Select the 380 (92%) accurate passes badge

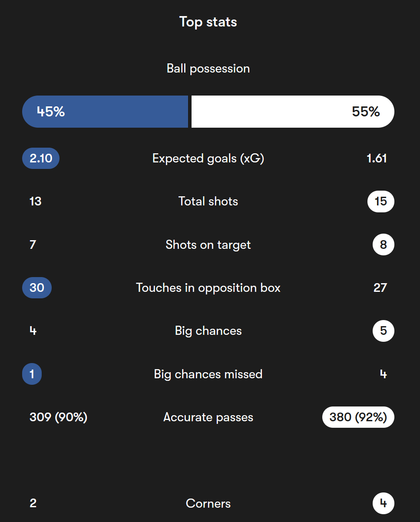(358, 417)
